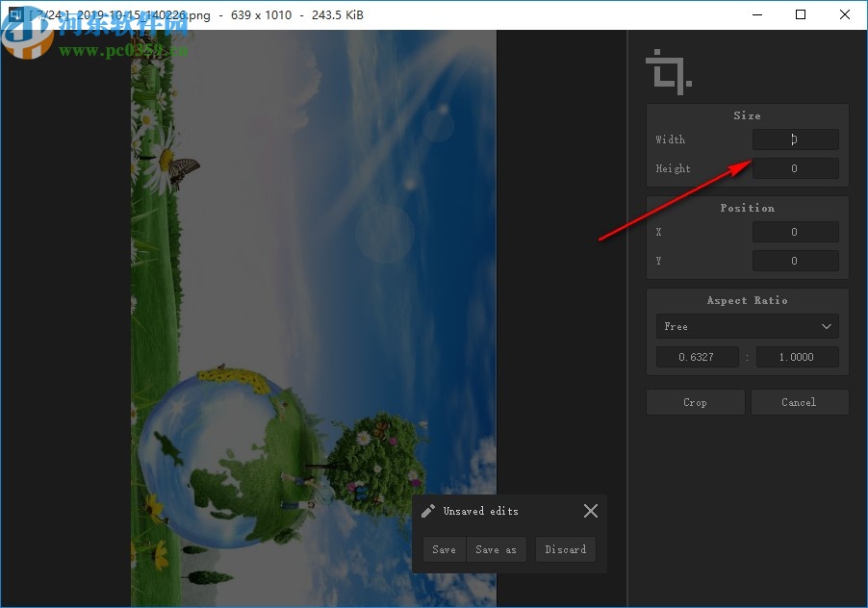Click the Size section heading
Image resolution: width=868 pixels, height=608 pixels.
point(748,115)
